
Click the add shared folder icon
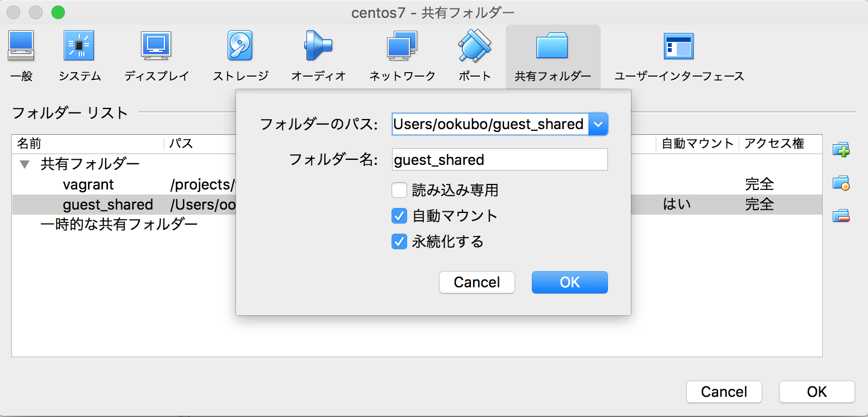[842, 149]
